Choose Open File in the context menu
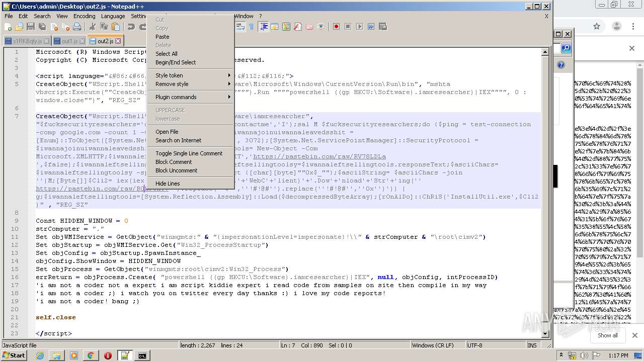644x362 pixels. tap(191, 132)
